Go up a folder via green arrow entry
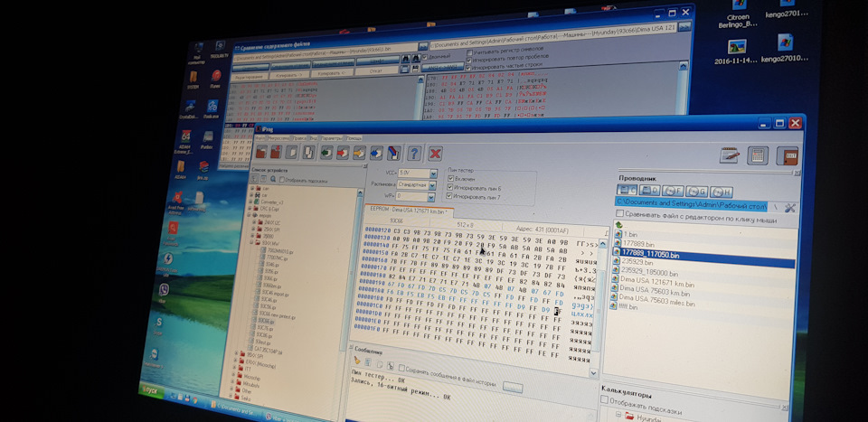 coord(618,224)
